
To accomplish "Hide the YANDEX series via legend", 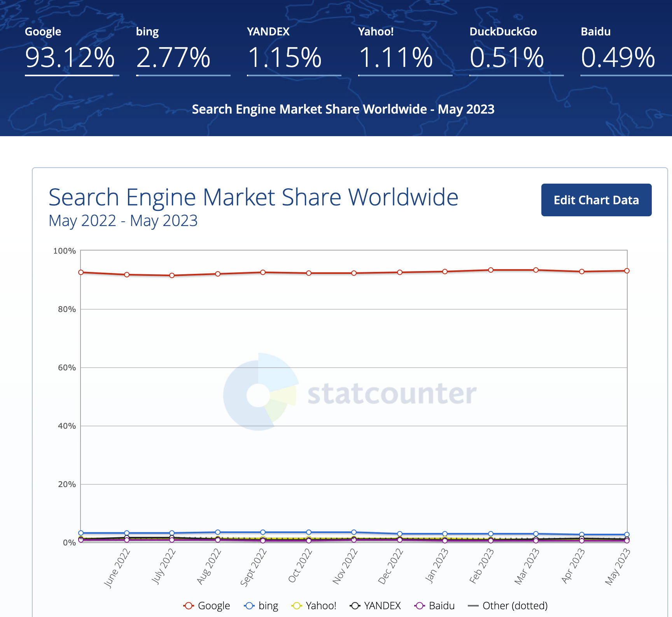I will click(x=375, y=606).
